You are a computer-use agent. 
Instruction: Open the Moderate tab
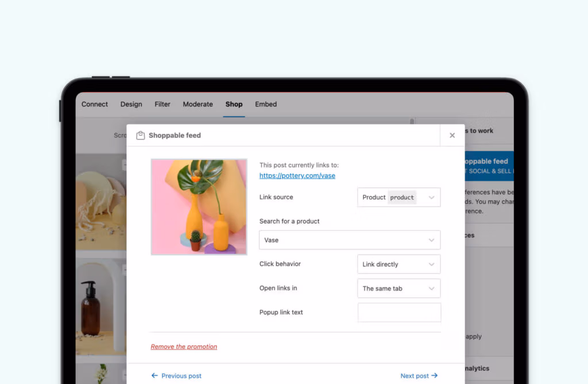click(198, 104)
